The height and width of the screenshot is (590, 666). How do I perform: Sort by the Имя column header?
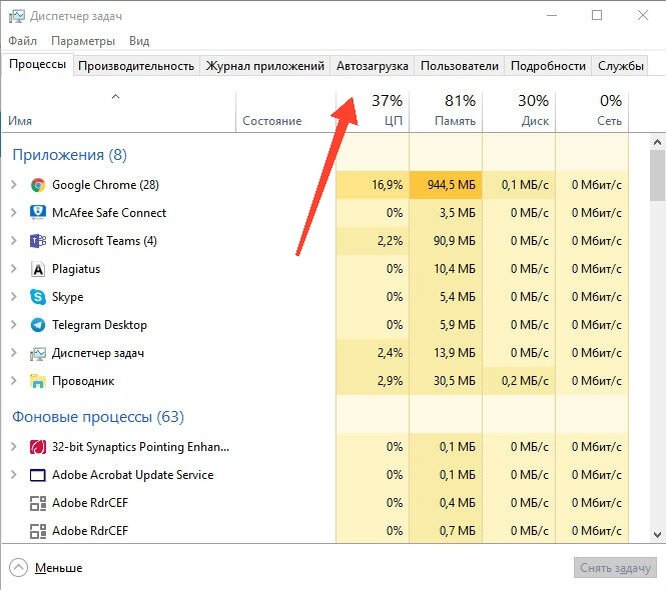(119, 111)
